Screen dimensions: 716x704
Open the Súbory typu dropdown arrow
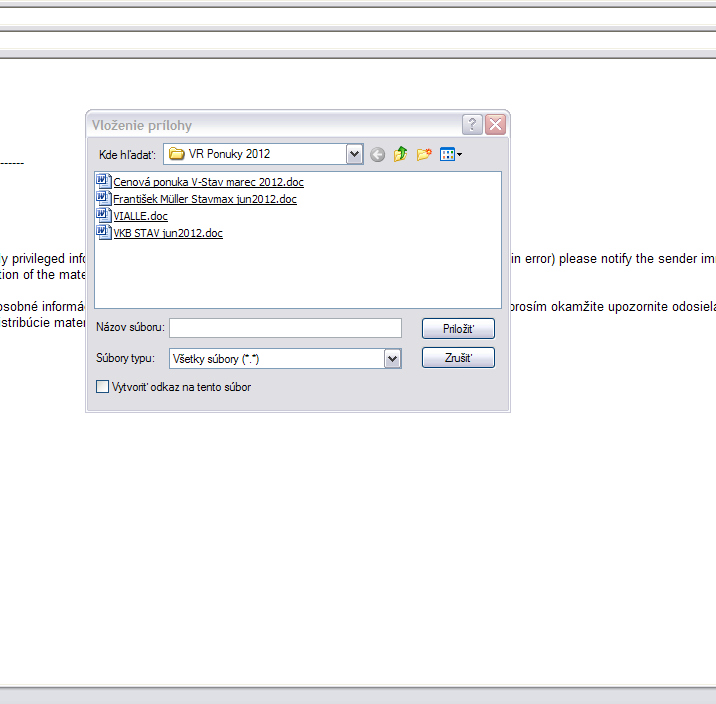pos(393,359)
